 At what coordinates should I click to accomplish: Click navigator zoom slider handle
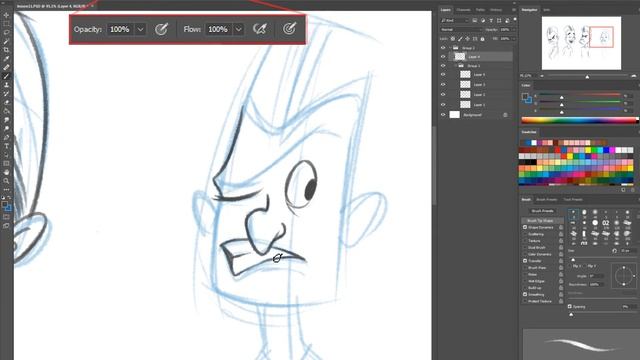587,76
